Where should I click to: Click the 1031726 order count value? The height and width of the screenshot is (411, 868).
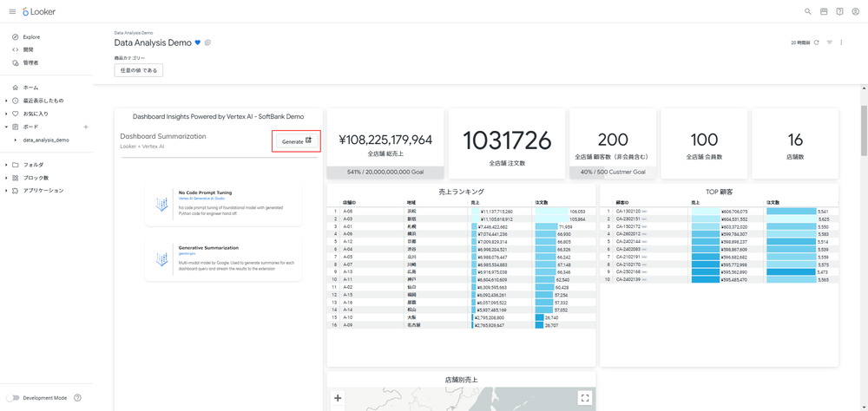(x=507, y=140)
